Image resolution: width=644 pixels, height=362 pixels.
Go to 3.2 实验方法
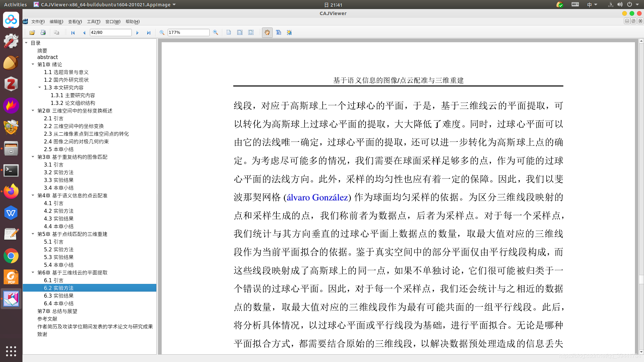(59, 172)
